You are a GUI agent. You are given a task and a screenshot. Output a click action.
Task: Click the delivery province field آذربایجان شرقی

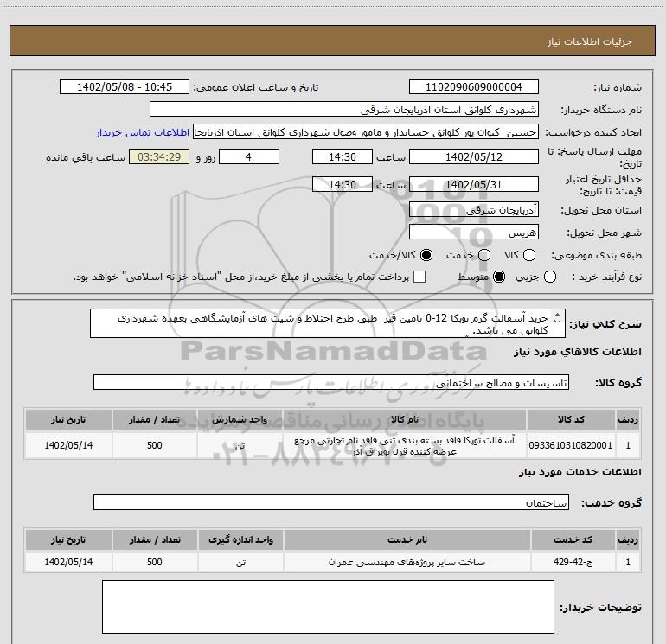coord(474,209)
